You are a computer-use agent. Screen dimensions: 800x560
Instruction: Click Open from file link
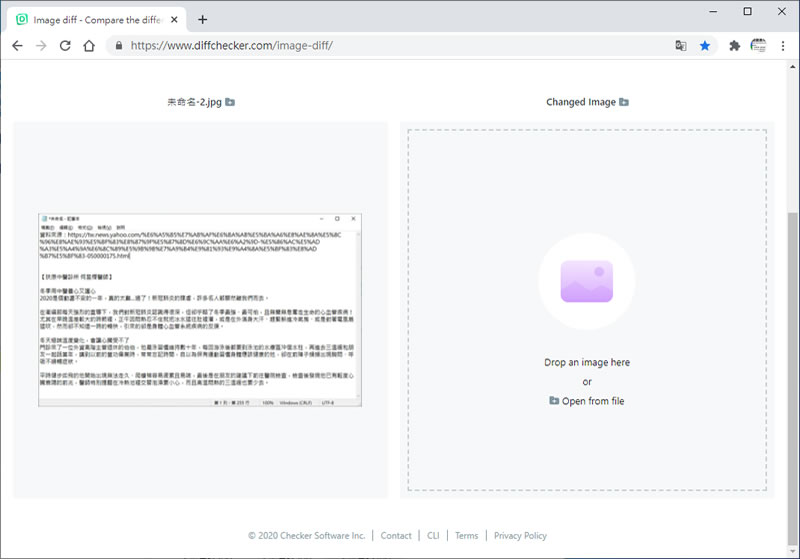click(x=587, y=401)
